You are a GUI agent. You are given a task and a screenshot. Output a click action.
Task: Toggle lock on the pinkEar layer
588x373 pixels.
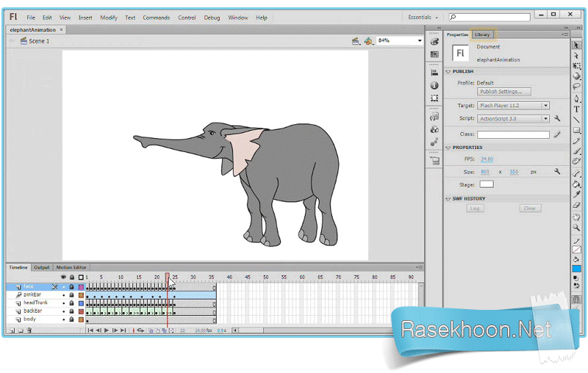click(x=71, y=295)
